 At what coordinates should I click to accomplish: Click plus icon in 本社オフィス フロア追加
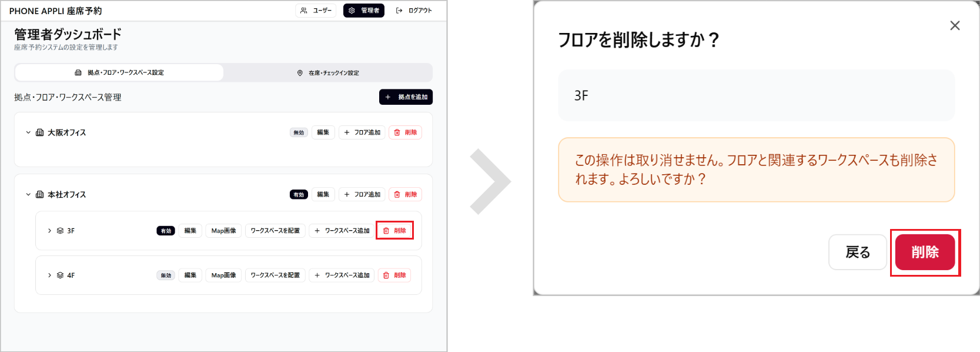347,194
